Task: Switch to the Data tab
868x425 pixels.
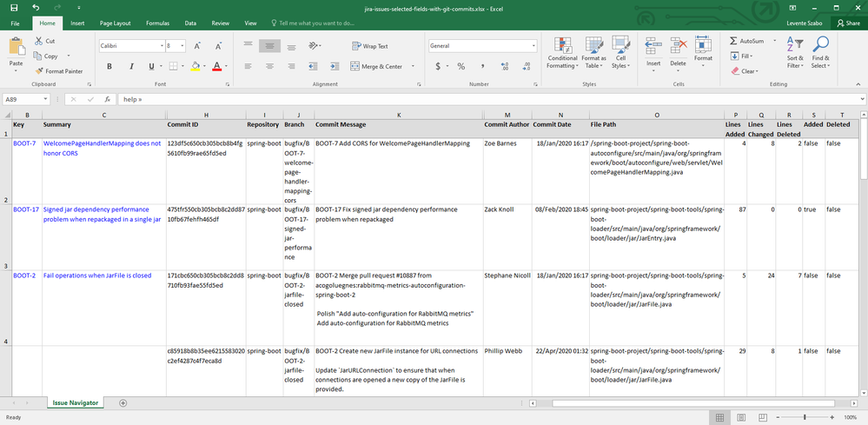Action: 190,23
